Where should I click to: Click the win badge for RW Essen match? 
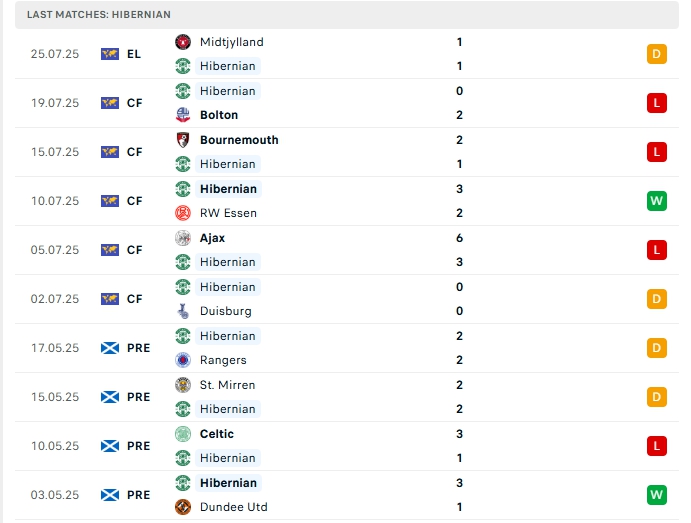[657, 201]
